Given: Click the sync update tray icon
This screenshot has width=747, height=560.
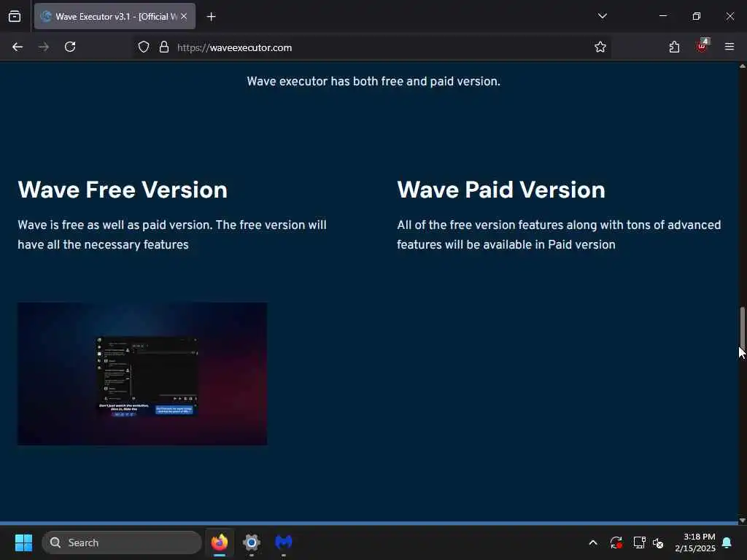Looking at the screenshot, I should point(616,542).
